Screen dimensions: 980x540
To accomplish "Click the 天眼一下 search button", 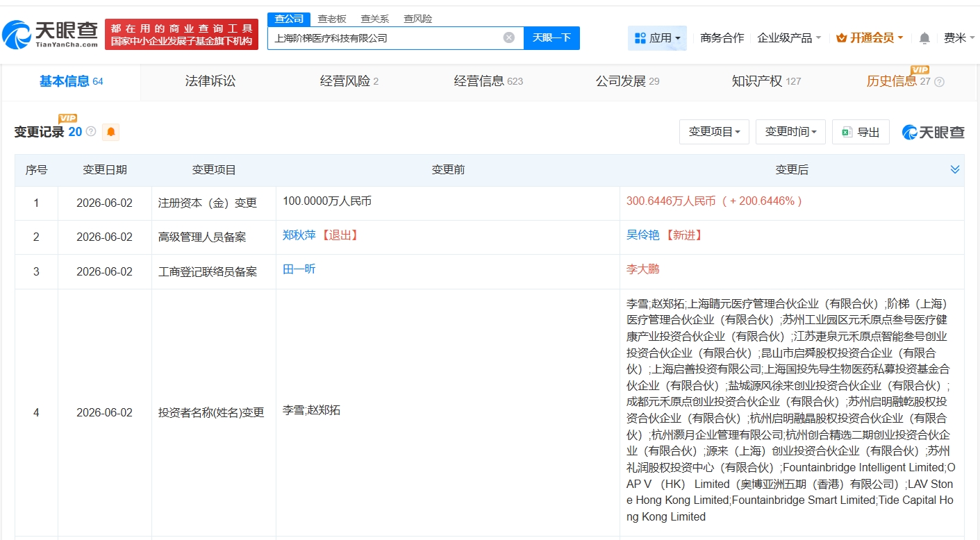I will pos(551,37).
